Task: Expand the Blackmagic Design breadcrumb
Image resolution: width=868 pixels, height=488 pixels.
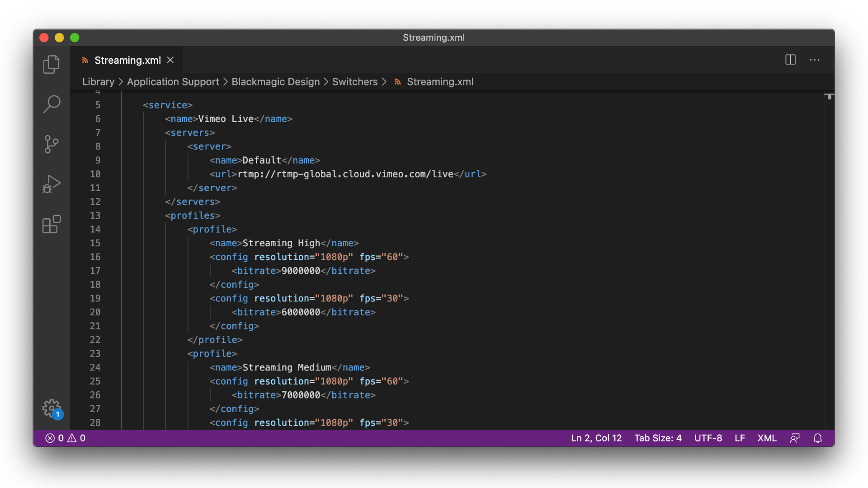Action: (275, 82)
